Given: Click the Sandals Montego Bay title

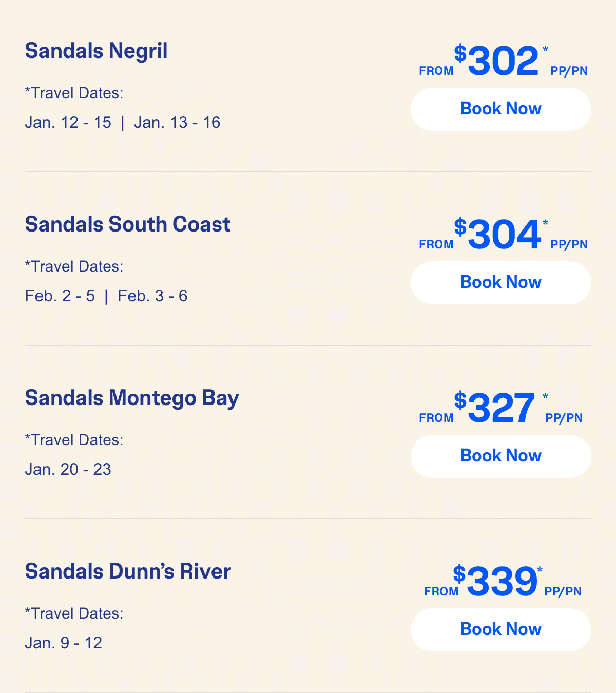Looking at the screenshot, I should click(x=131, y=398).
